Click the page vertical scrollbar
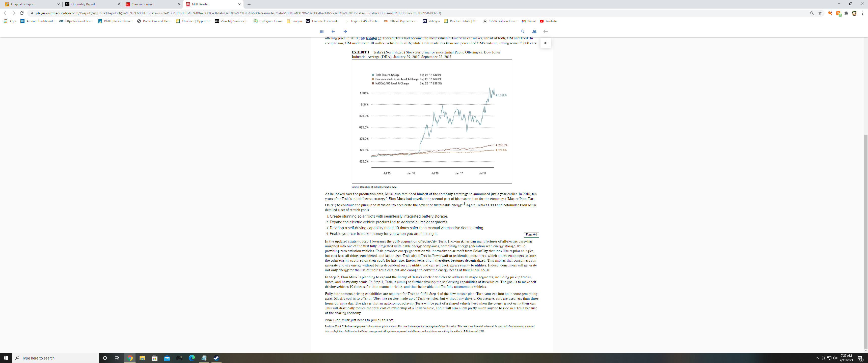 click(x=866, y=242)
